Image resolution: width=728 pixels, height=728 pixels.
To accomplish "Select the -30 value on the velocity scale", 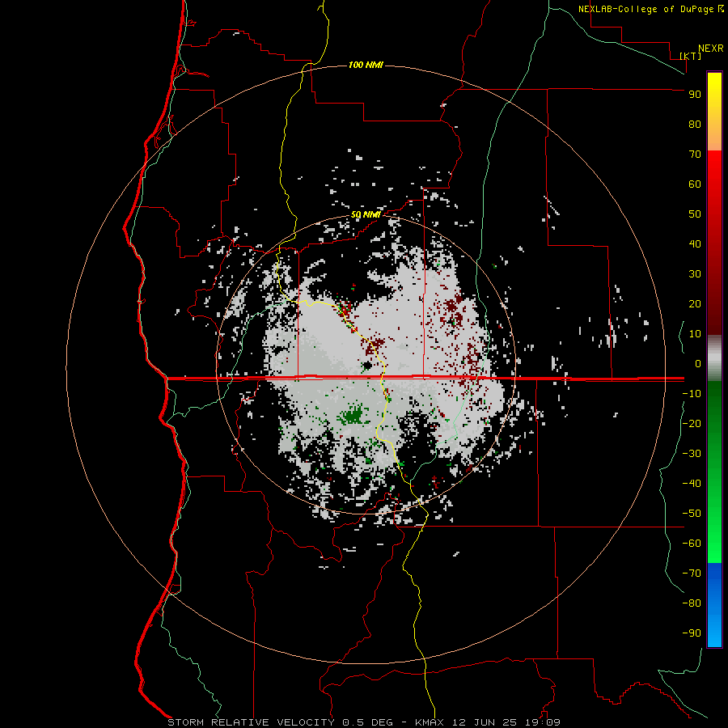I will 692,454.
